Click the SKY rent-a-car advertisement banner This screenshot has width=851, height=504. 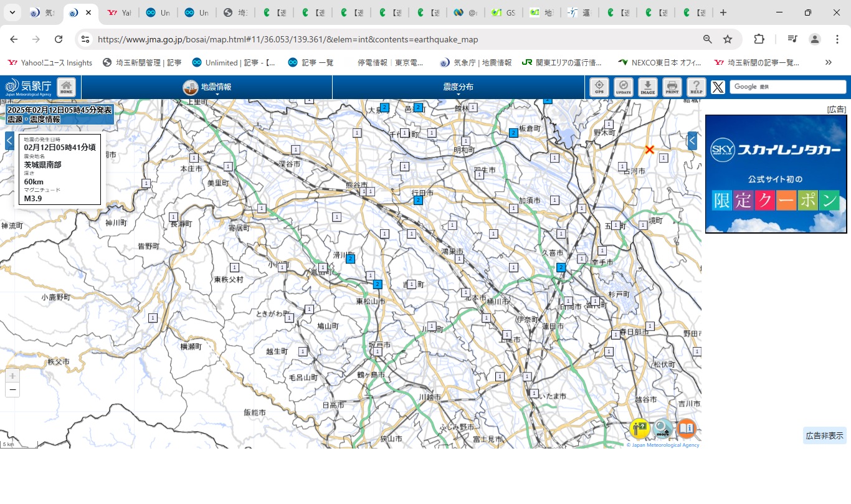(776, 174)
